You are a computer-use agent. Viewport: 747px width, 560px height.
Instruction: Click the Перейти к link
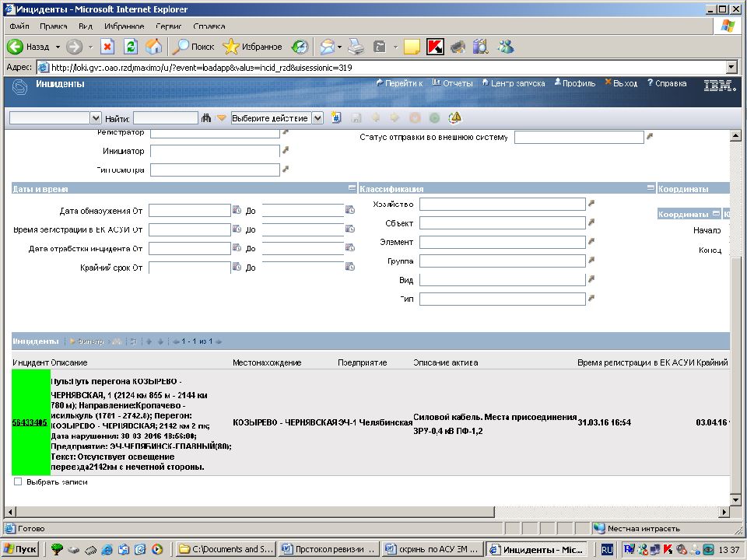click(399, 83)
